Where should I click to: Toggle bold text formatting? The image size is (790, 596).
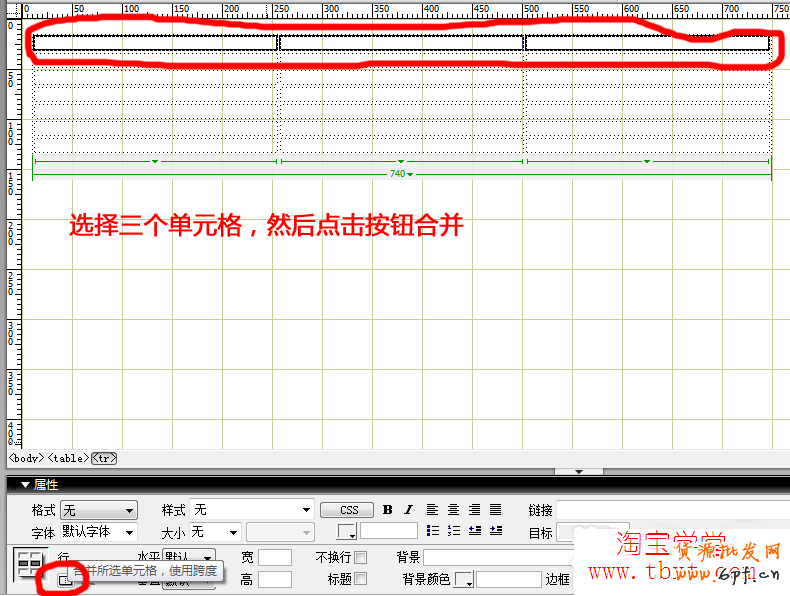(387, 510)
